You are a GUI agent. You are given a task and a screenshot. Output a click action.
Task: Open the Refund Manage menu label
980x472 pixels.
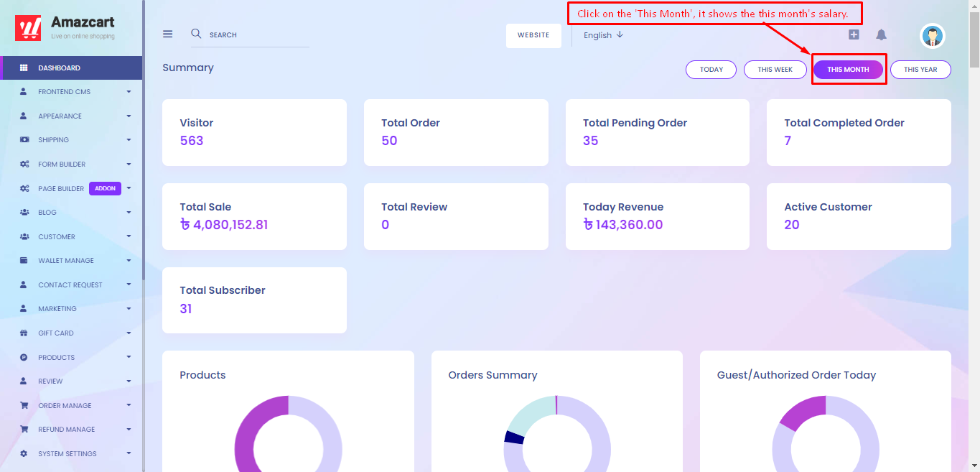coord(67,430)
